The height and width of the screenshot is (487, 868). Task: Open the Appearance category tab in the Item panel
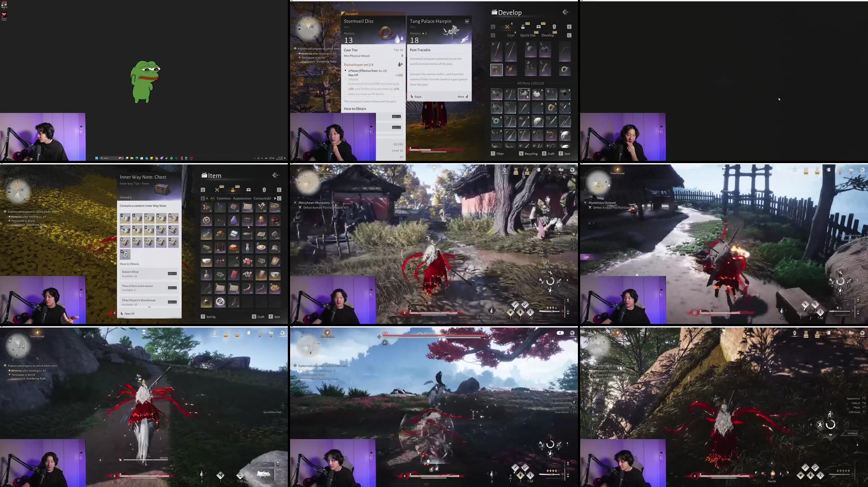pos(242,198)
